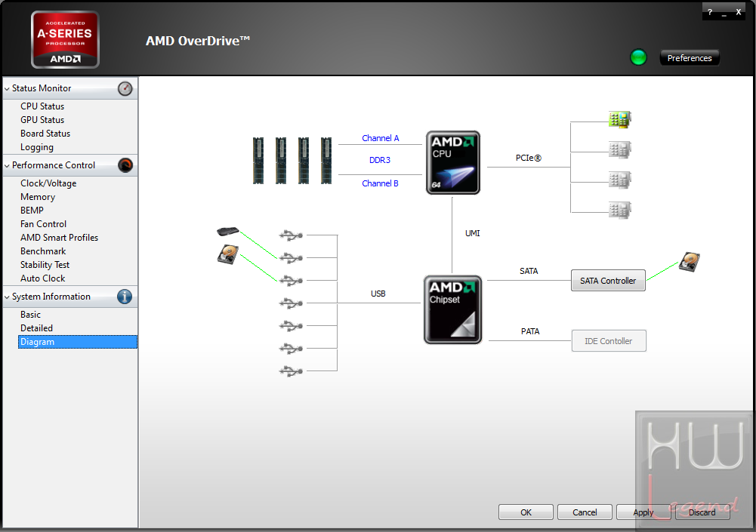Open Board Status page
756x532 pixels.
point(45,133)
